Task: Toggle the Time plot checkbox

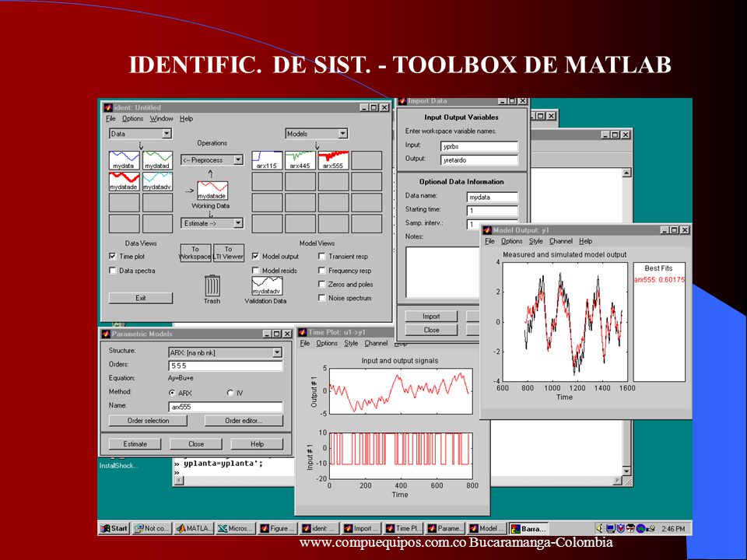Action: tap(112, 256)
